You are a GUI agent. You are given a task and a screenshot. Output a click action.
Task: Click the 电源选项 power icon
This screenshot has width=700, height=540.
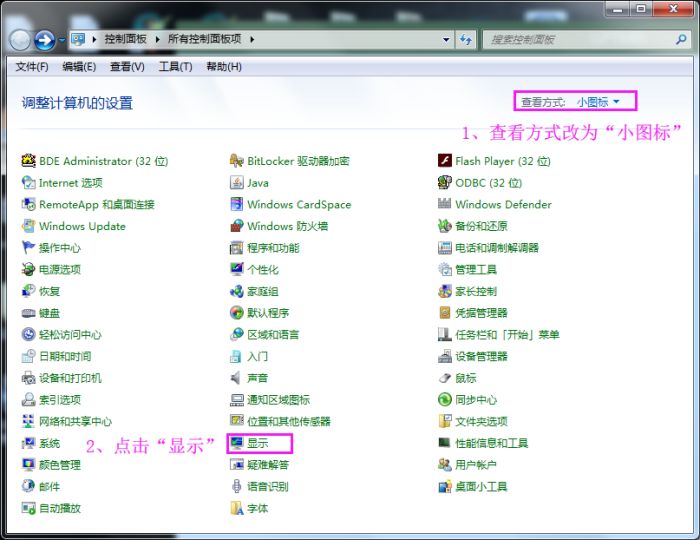[x=29, y=269]
